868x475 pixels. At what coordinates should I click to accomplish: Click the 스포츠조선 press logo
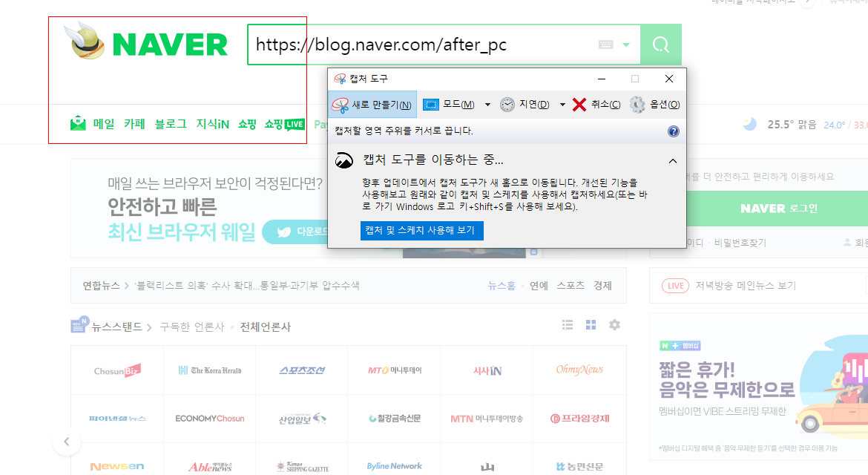302,370
